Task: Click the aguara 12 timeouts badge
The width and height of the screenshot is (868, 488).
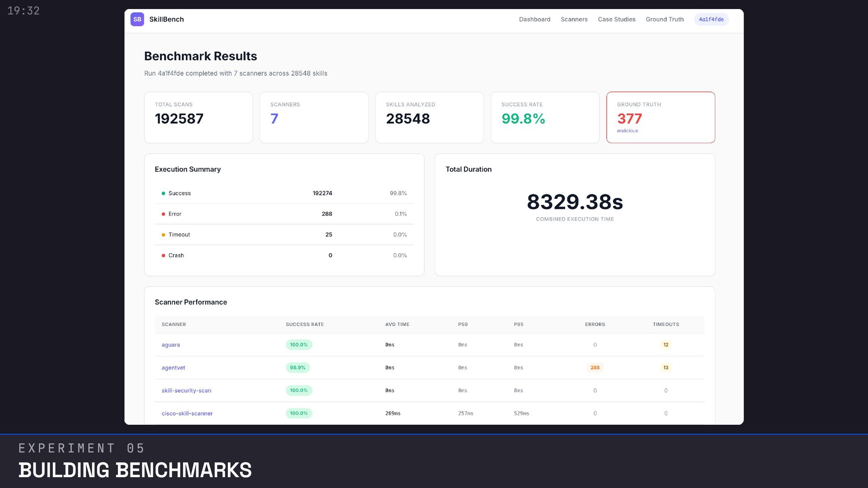Action: 665,345
